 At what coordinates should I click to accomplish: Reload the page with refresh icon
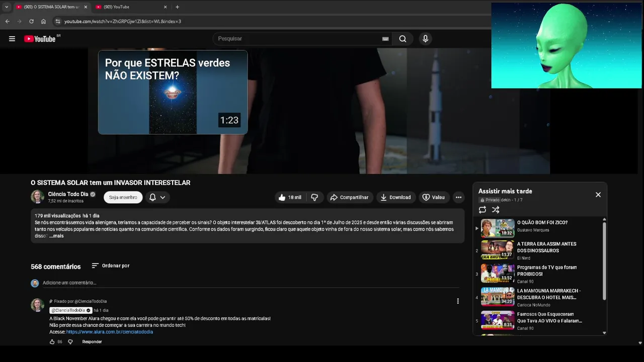pyautogui.click(x=31, y=22)
